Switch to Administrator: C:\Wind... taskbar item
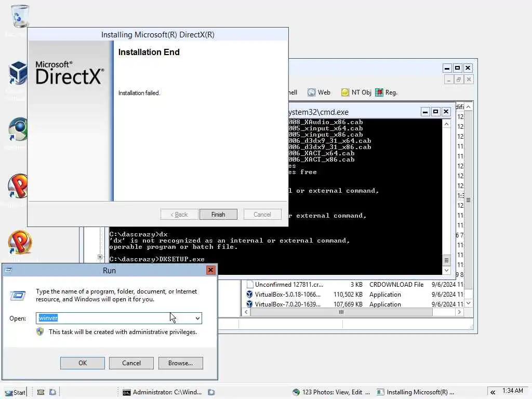This screenshot has width=532, height=399. [x=162, y=392]
